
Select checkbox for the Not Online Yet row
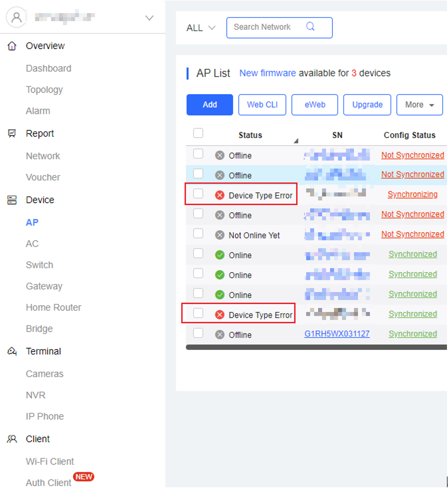(x=198, y=234)
